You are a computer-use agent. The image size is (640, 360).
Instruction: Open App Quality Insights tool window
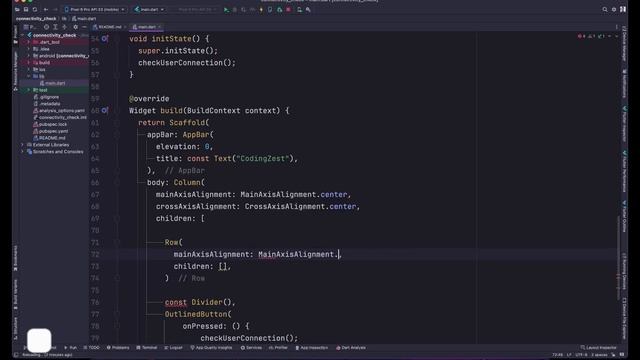coord(211,348)
